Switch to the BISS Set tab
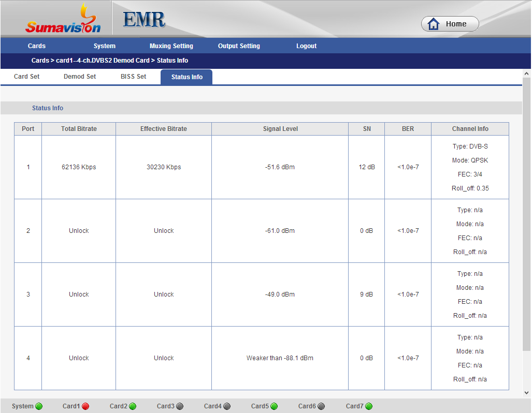The width and height of the screenshot is (532, 413). point(133,77)
